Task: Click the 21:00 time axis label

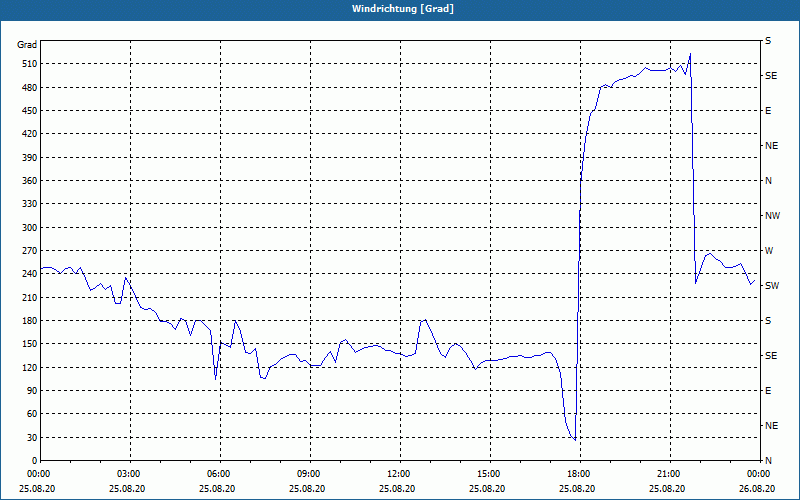Action: point(667,474)
